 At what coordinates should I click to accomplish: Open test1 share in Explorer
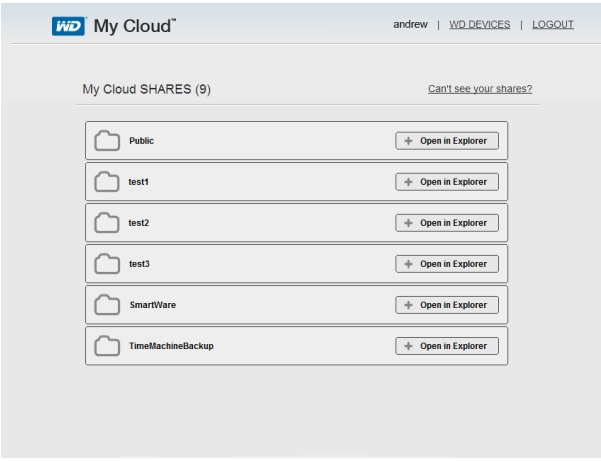[447, 182]
